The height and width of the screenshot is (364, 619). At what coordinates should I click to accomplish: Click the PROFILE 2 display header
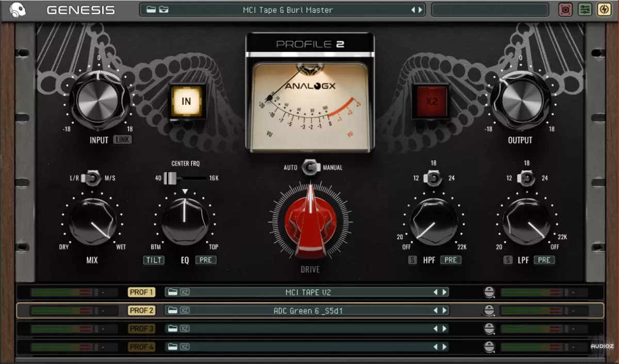[310, 44]
